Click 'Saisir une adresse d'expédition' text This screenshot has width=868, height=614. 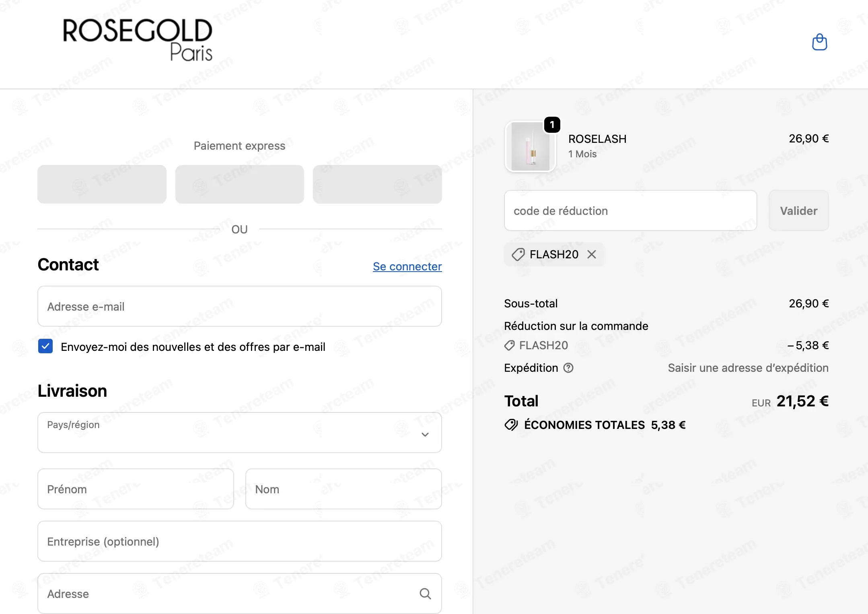(748, 368)
